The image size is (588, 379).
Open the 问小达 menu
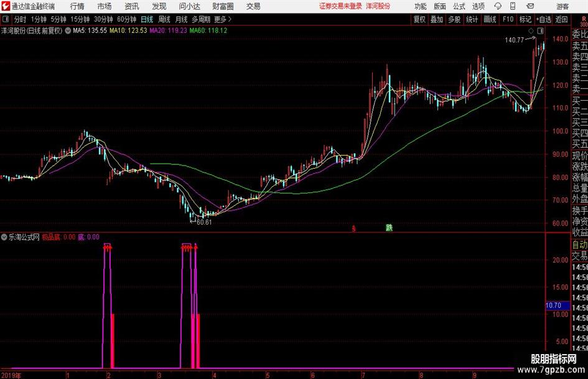pyautogui.click(x=189, y=6)
